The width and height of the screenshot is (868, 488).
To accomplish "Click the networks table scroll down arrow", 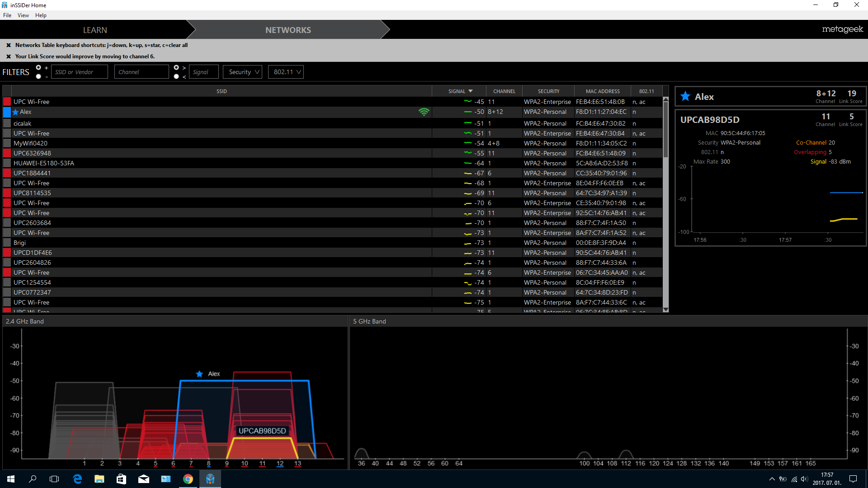I will point(665,310).
